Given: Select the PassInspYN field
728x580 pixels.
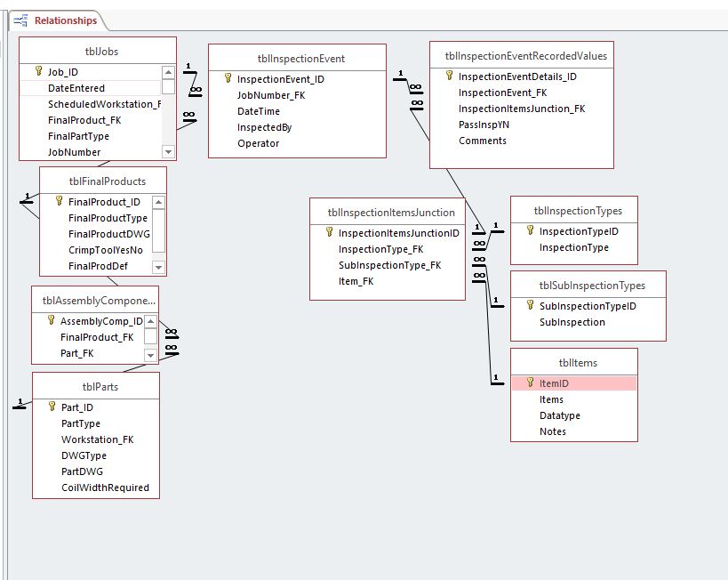Looking at the screenshot, I should click(484, 125).
